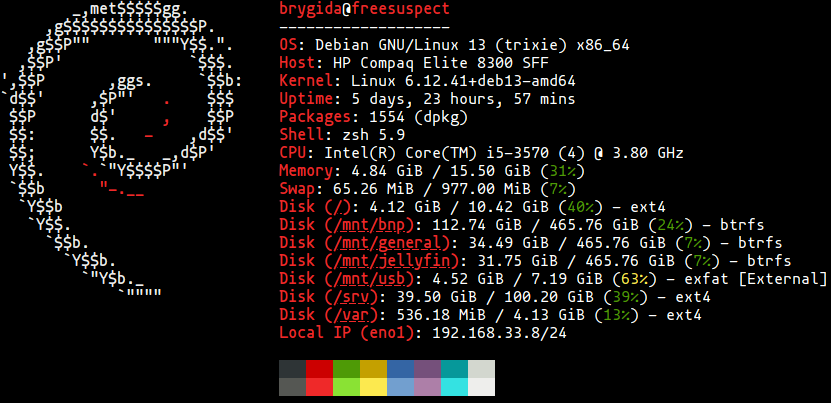
Task: Click the freesuspect hostname
Action: tap(401, 8)
